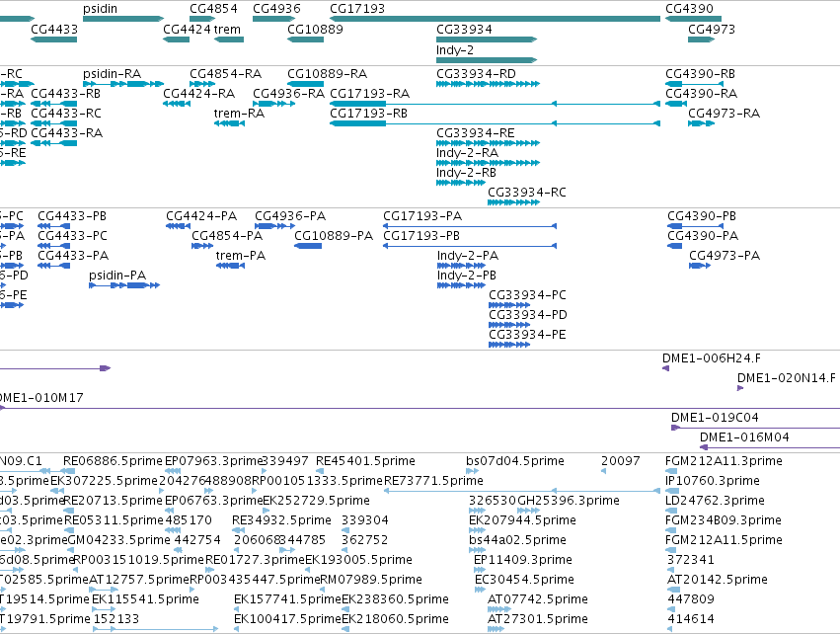Click the CG4433 gene label
Viewport: 840px width, 634px height.
(54, 30)
